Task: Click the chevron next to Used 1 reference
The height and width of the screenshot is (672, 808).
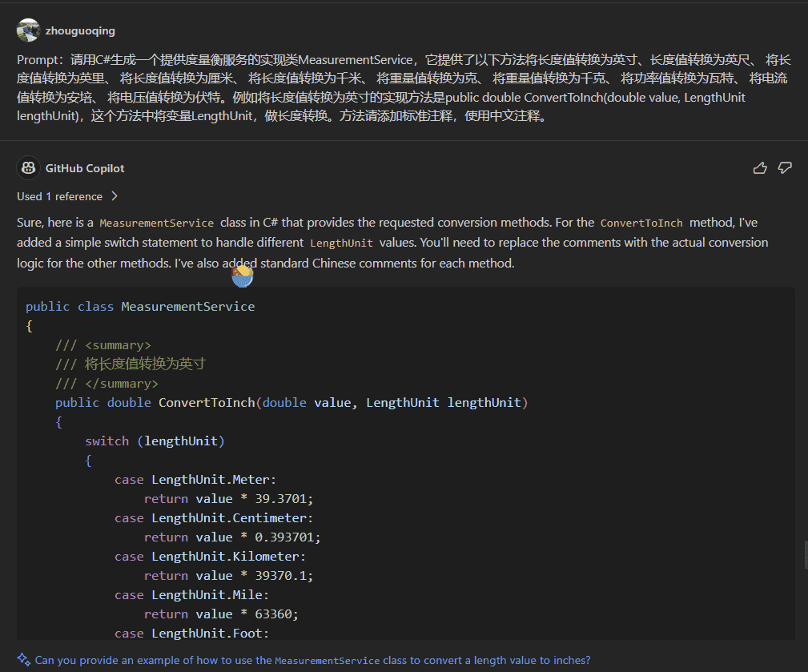Action: click(x=115, y=196)
